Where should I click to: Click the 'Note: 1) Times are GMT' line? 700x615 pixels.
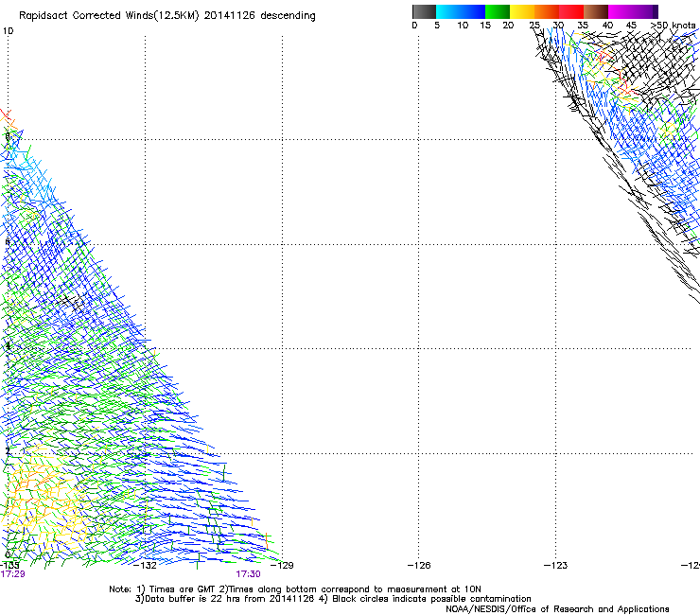tap(164, 589)
